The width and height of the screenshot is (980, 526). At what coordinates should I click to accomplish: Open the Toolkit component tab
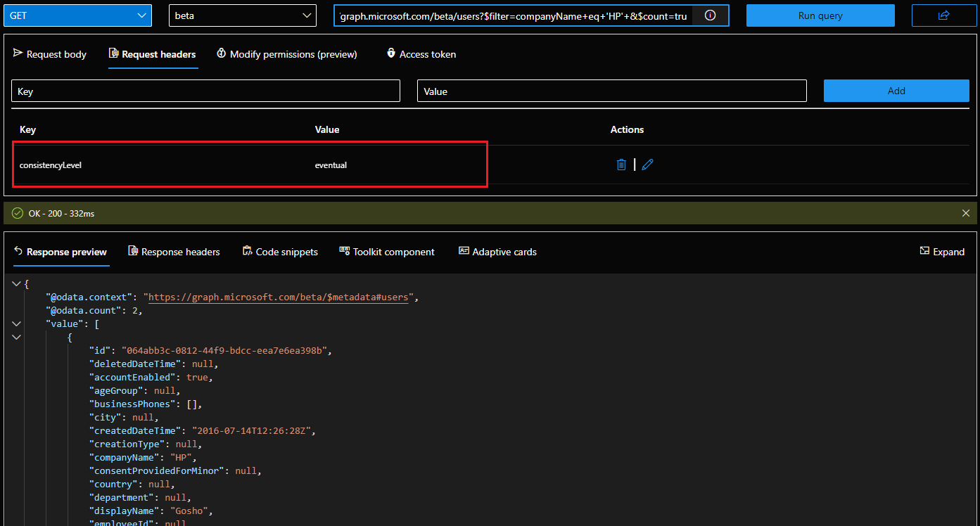(387, 252)
